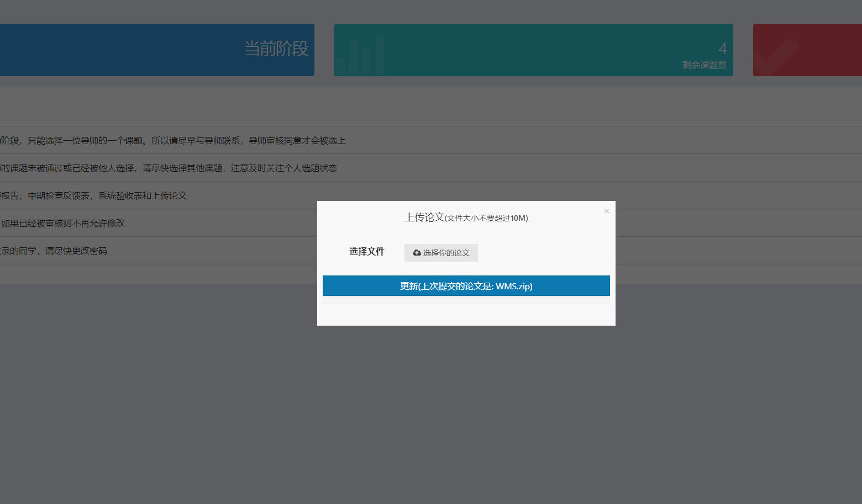Viewport: 862px width, 504px height.
Task: Click the 剩余课题数 label text
Action: coord(705,65)
